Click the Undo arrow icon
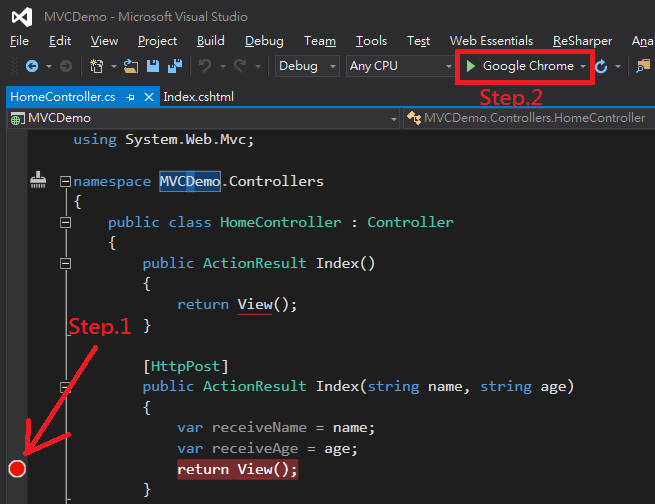 pos(205,66)
